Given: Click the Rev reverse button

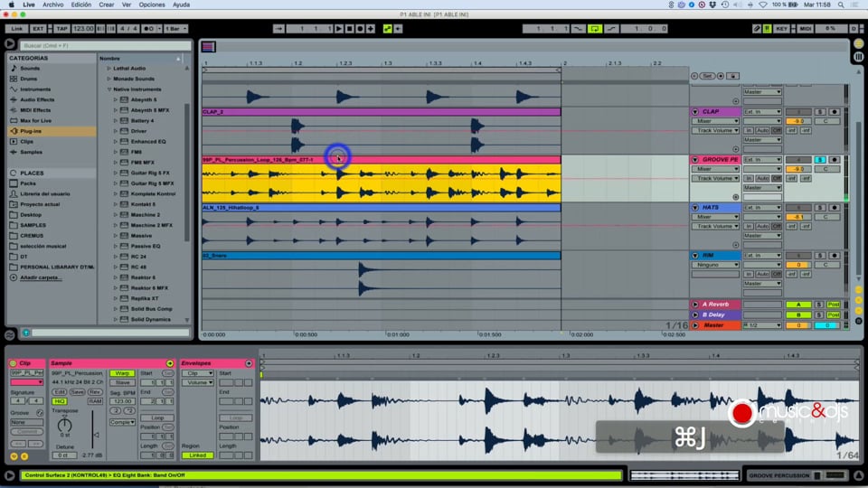Looking at the screenshot, I should (95, 391).
